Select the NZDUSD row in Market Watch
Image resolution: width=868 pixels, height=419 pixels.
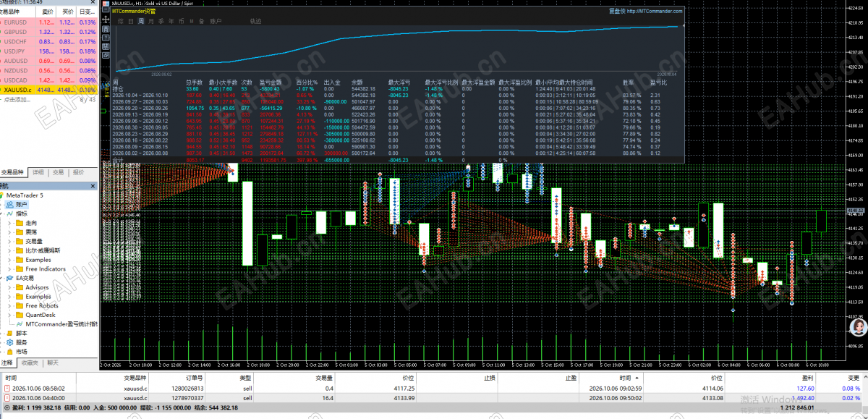[49, 70]
